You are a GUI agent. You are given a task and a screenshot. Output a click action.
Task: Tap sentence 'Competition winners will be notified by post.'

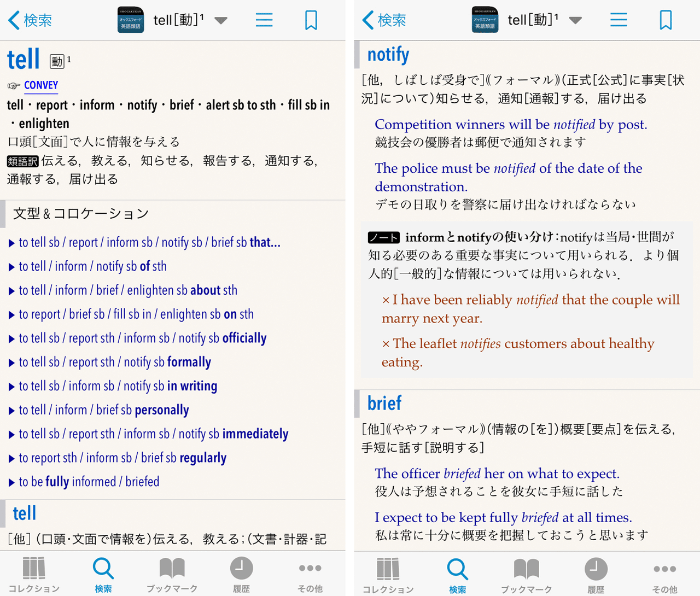coord(511,125)
